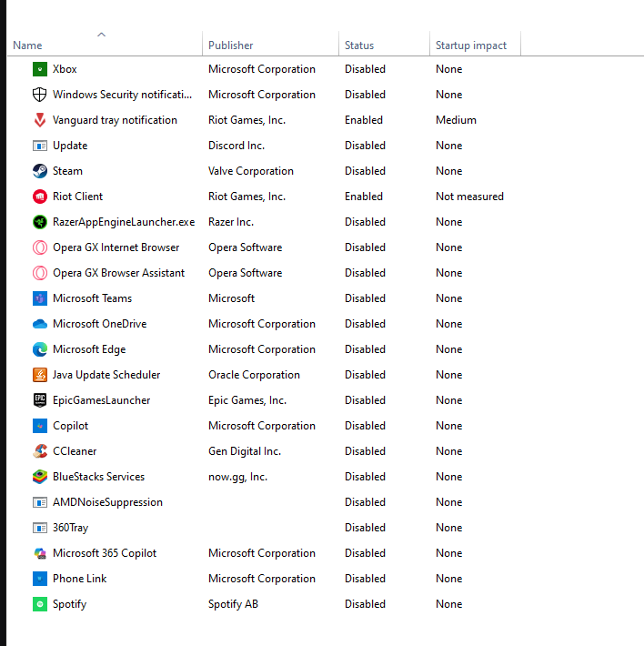This screenshot has height=646, width=644.
Task: Click the 360Tray icon
Action: coord(39,528)
